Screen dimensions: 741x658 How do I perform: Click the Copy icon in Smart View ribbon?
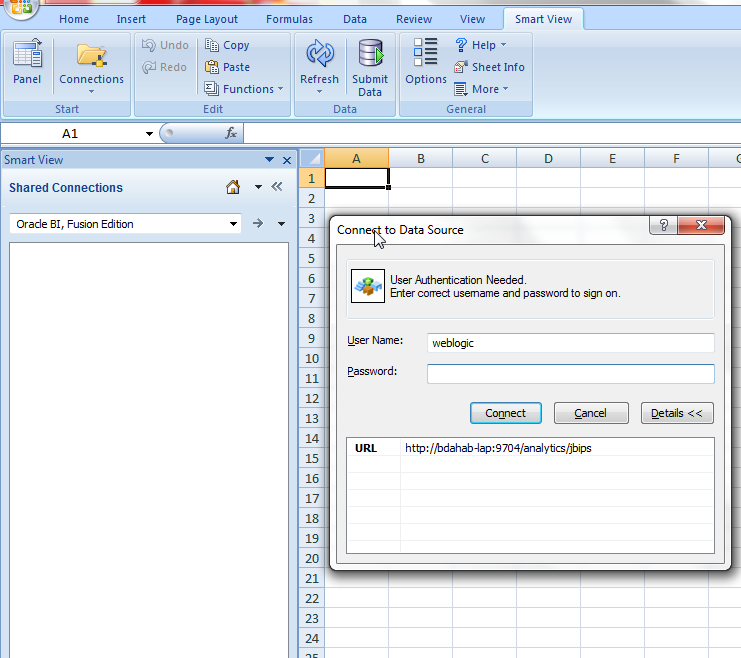[212, 45]
